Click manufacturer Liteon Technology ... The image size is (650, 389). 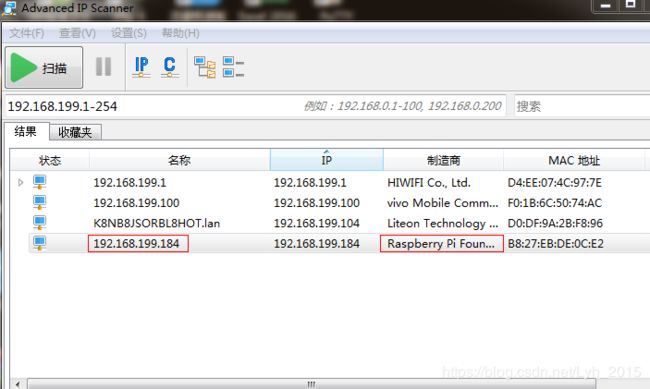pos(443,223)
